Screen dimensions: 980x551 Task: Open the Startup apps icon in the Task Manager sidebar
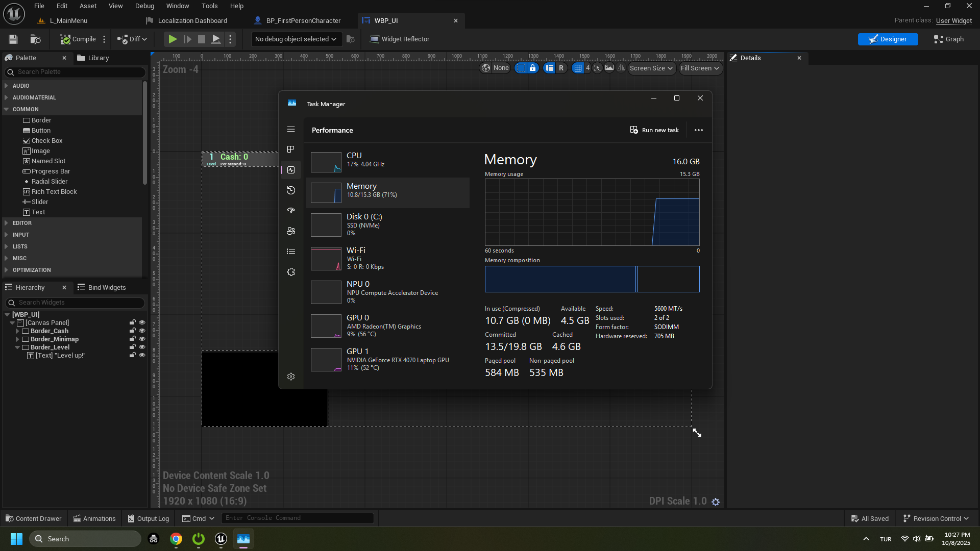point(291,211)
